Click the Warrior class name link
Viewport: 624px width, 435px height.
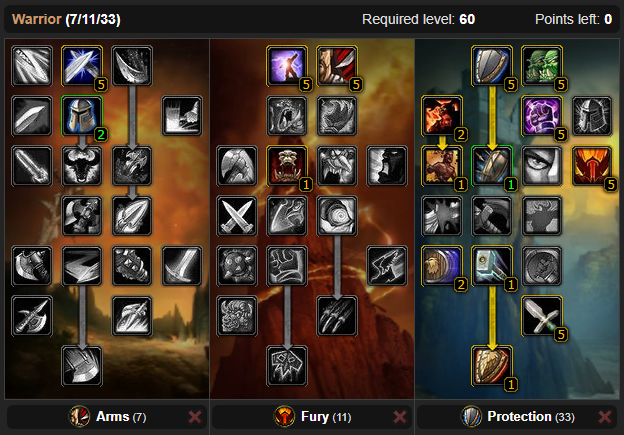37,19
